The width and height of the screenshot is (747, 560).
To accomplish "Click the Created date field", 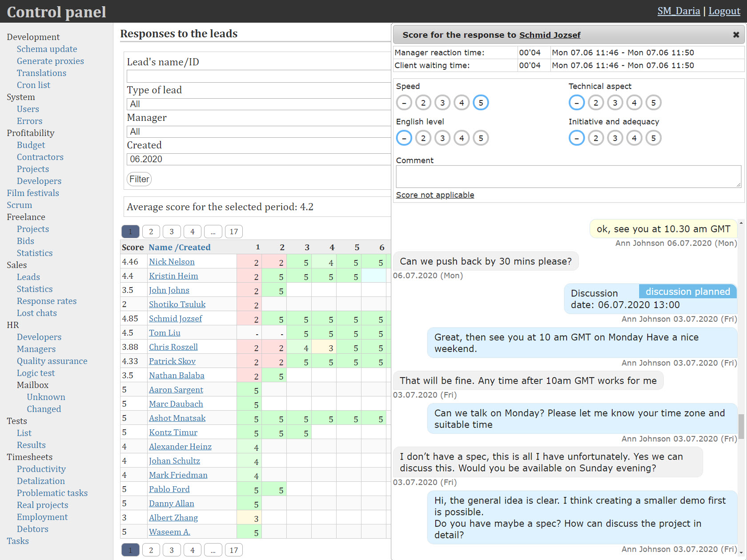I will pyautogui.click(x=258, y=159).
